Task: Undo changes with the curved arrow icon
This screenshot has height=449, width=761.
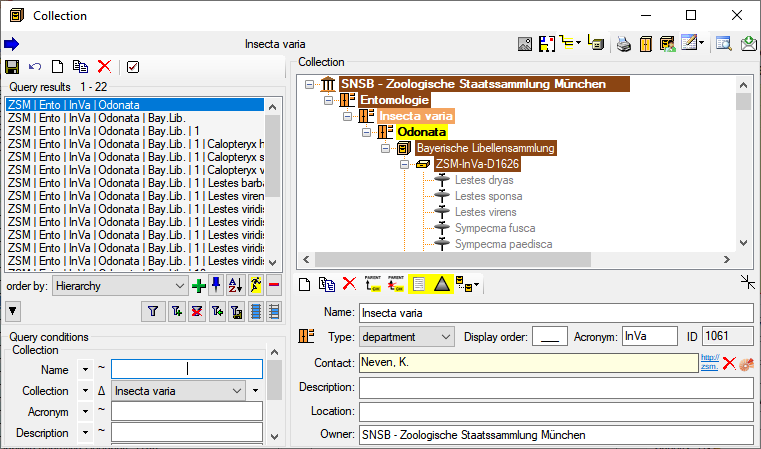Action: [34, 67]
